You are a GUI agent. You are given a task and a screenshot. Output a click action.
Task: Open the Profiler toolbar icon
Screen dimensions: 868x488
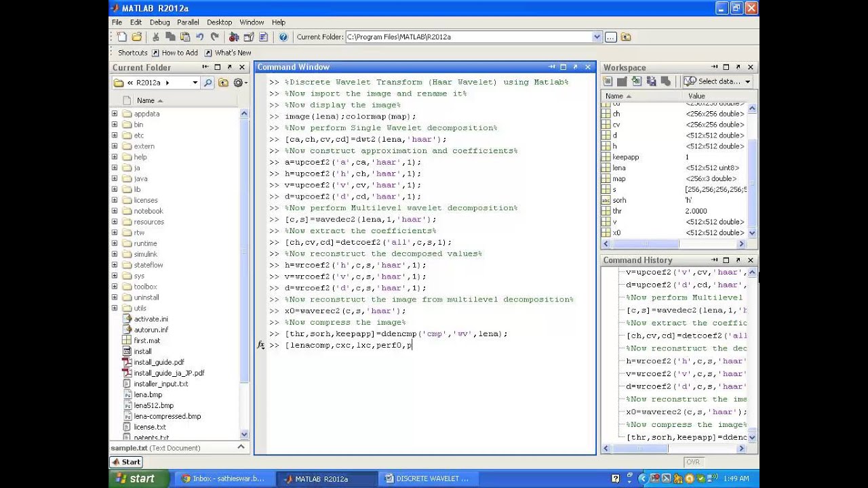click(264, 37)
